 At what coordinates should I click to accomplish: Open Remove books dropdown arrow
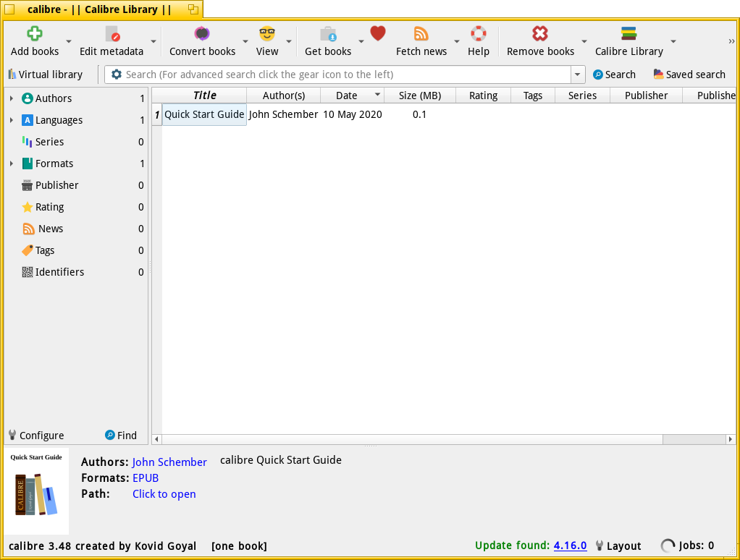[x=584, y=41]
